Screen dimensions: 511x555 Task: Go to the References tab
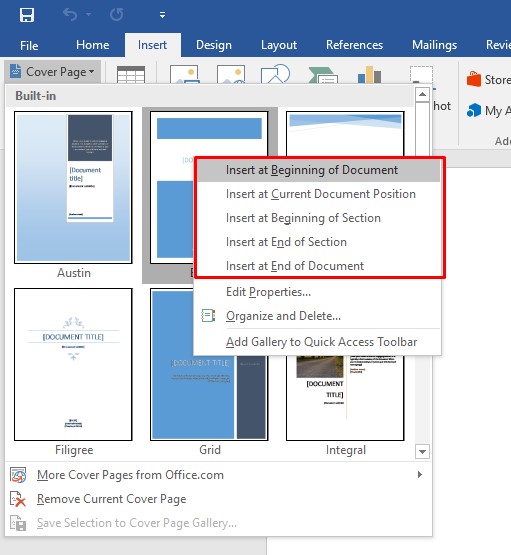354,45
